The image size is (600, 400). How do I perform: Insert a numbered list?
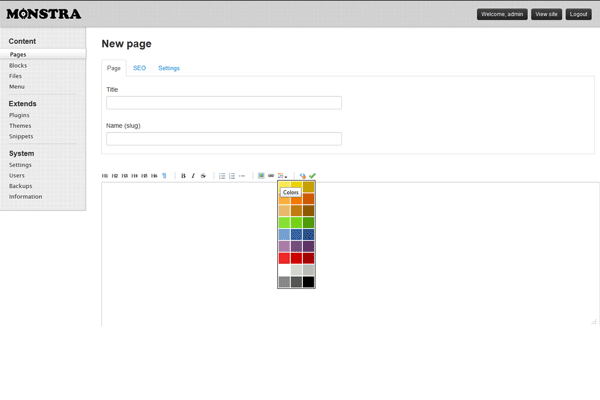click(x=232, y=176)
